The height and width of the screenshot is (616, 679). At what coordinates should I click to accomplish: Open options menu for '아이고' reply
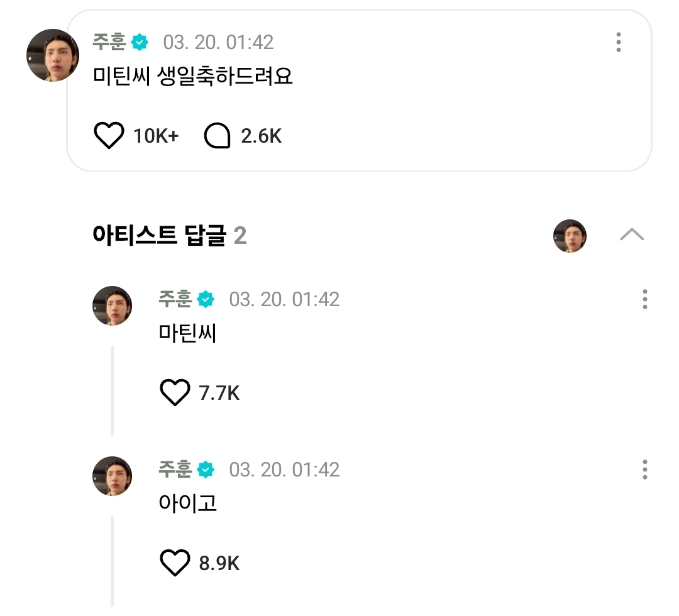(644, 470)
